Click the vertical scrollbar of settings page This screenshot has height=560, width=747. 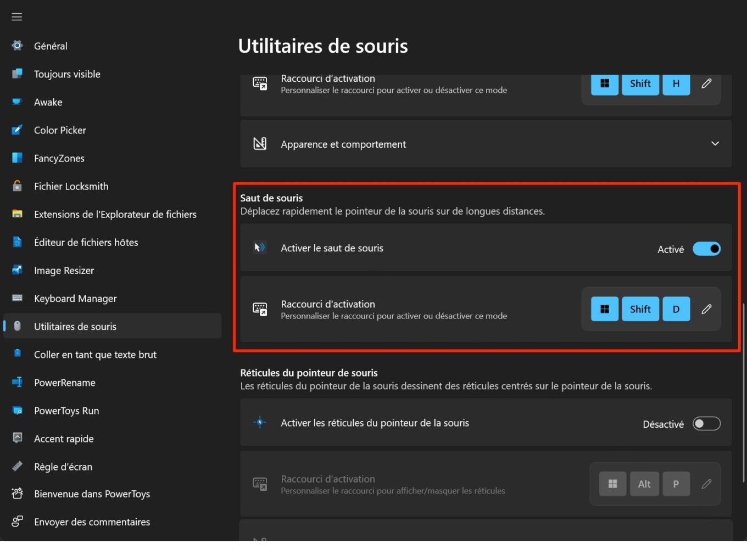click(743, 393)
